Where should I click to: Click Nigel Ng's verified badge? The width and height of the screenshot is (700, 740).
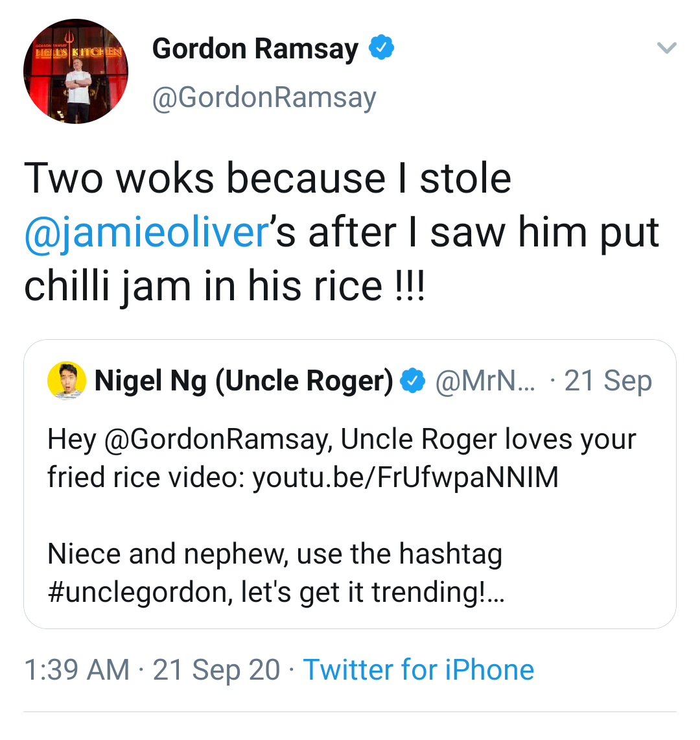click(x=412, y=381)
